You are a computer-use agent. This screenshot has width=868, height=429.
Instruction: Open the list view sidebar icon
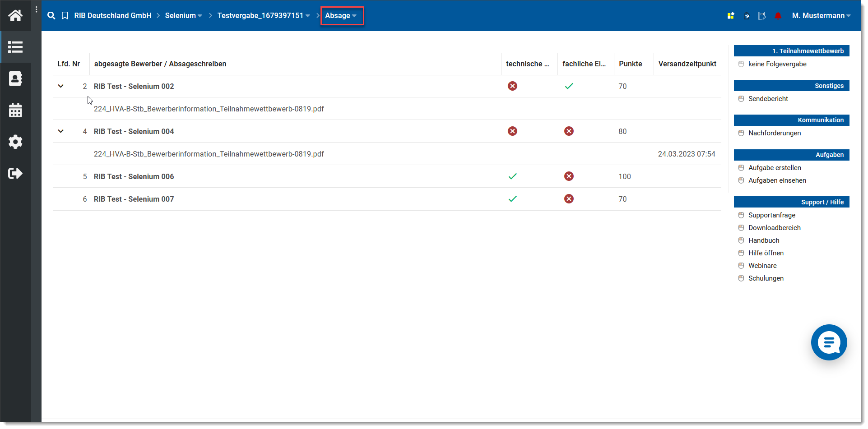[x=15, y=47]
